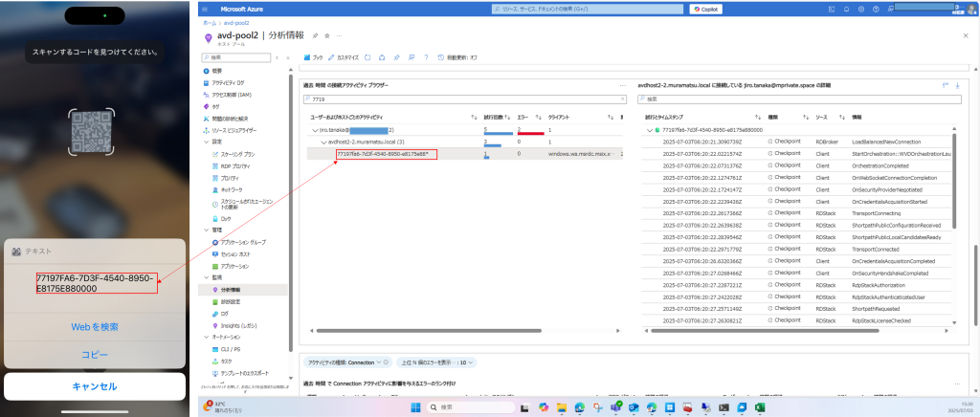Image resolution: width=980 pixels, height=417 pixels.
Task: Collapse avdhost2-2.muramatsu.local row
Action: [323, 143]
